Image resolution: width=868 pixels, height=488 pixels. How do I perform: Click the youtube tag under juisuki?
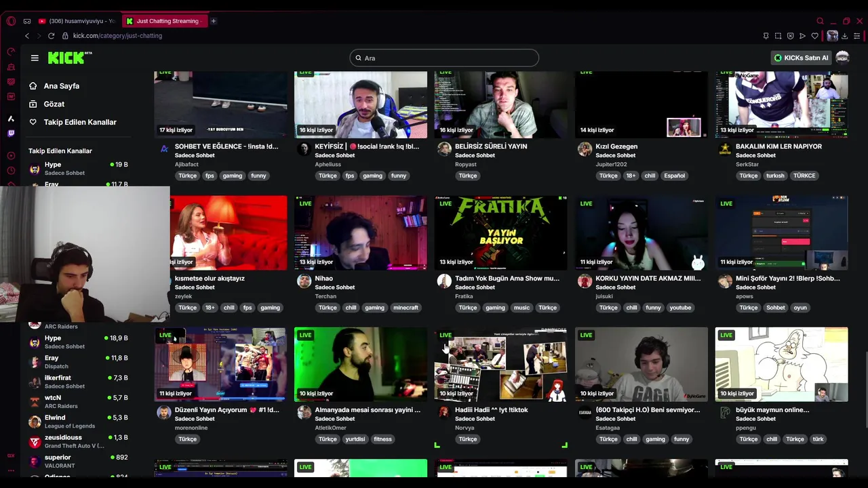click(x=680, y=308)
